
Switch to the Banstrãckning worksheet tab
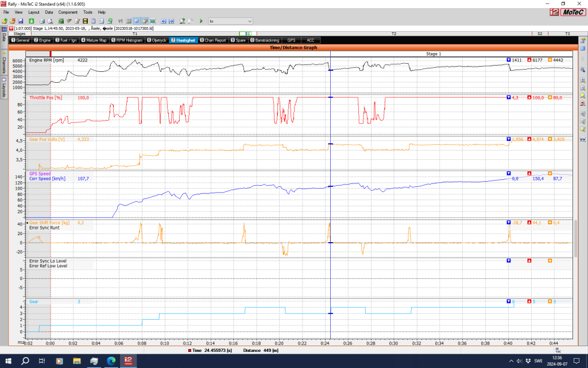click(265, 40)
